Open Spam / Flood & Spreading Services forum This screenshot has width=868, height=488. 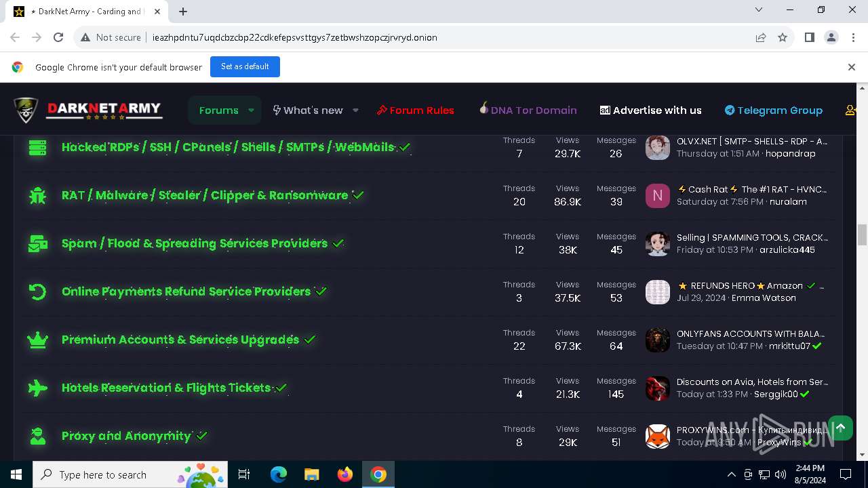[x=195, y=243]
